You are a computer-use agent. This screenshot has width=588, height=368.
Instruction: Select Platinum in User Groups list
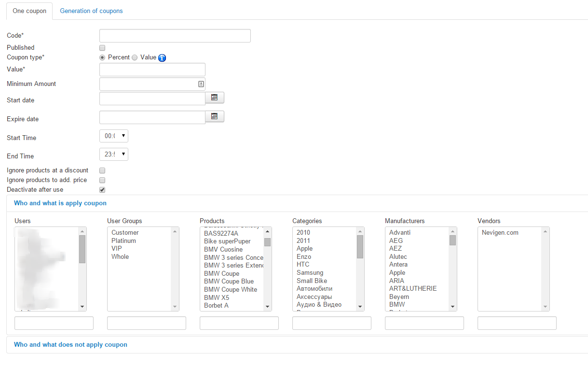click(x=123, y=241)
